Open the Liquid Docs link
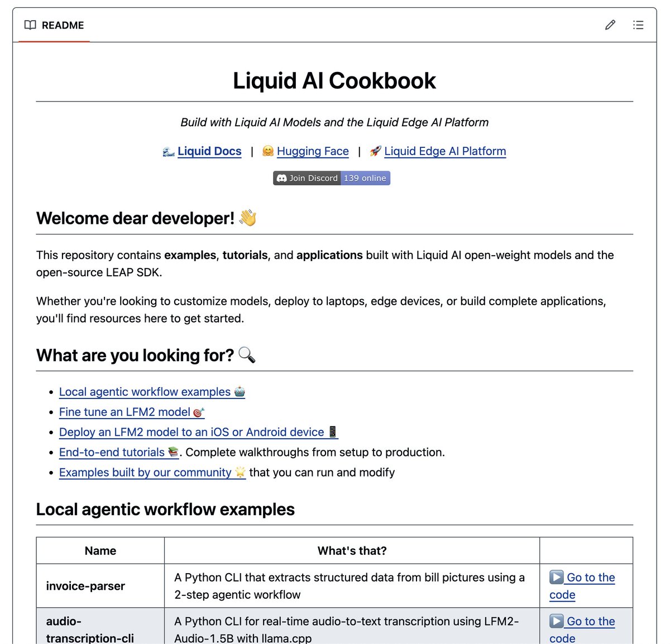 click(x=209, y=151)
